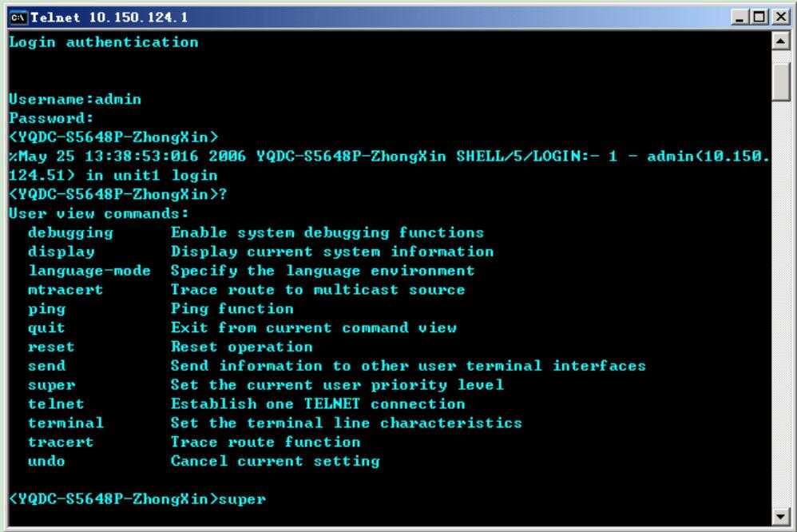The width and height of the screenshot is (797, 532).
Task: Click the scrollbar up arrow
Action: click(781, 41)
